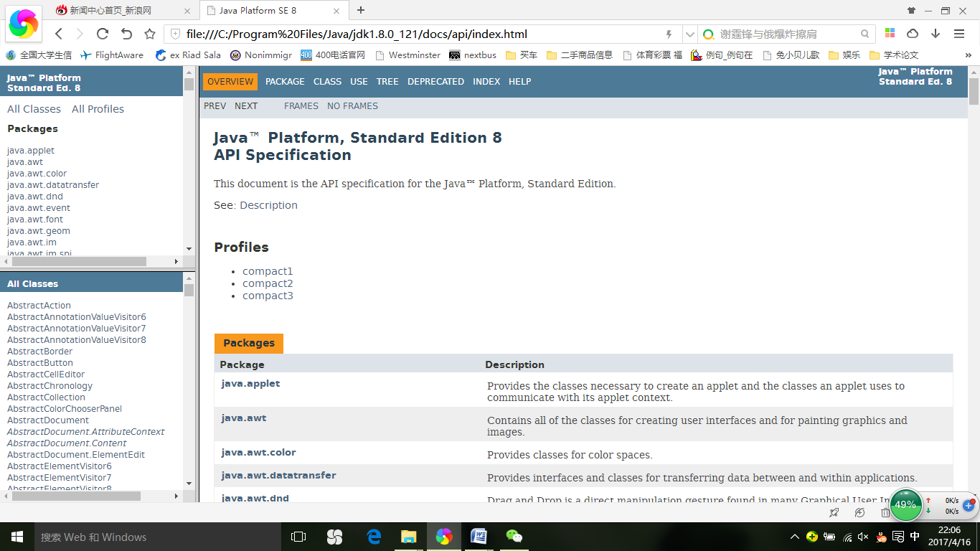
Task: Open the compact3 profile link
Action: coord(268,296)
